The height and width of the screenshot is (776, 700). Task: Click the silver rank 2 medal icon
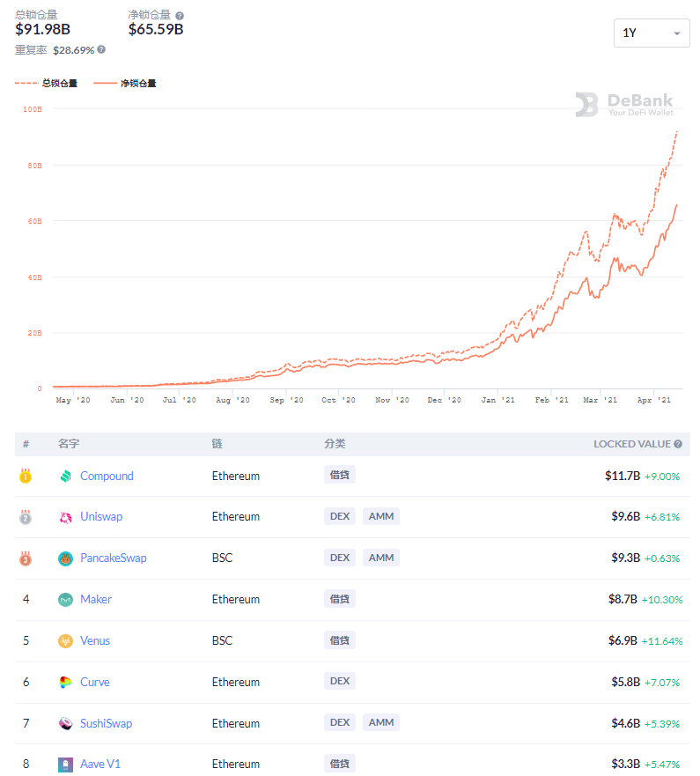tap(26, 517)
